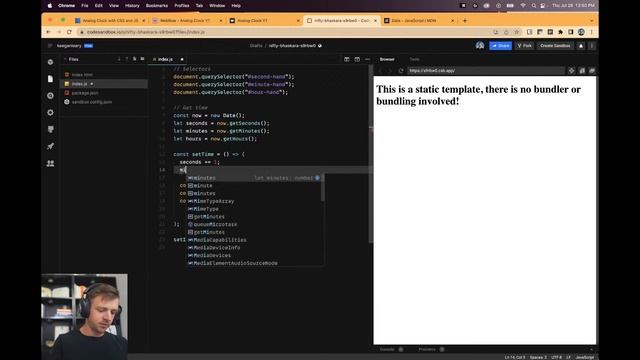The height and width of the screenshot is (360, 640).
Task: Refresh the sandbox preview browser
Action: click(x=401, y=71)
